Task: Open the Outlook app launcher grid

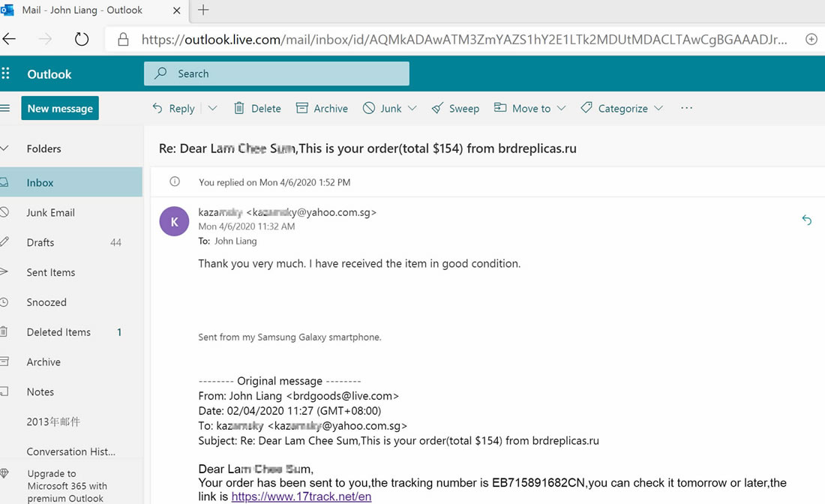Action: click(x=6, y=73)
